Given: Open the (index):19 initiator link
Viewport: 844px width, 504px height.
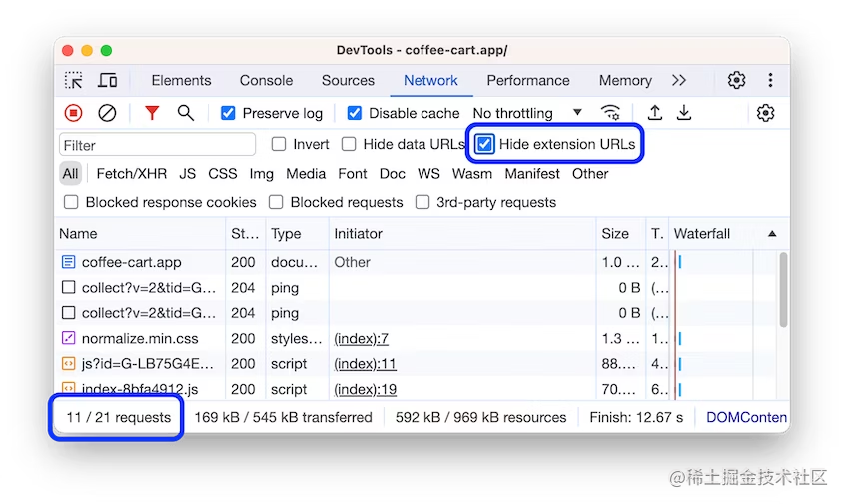Looking at the screenshot, I should pyautogui.click(x=365, y=389).
